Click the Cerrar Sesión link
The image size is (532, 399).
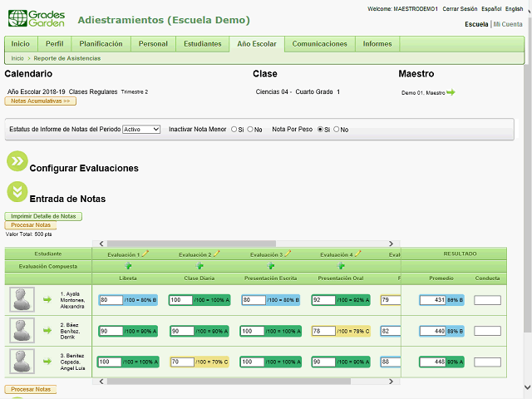point(460,8)
